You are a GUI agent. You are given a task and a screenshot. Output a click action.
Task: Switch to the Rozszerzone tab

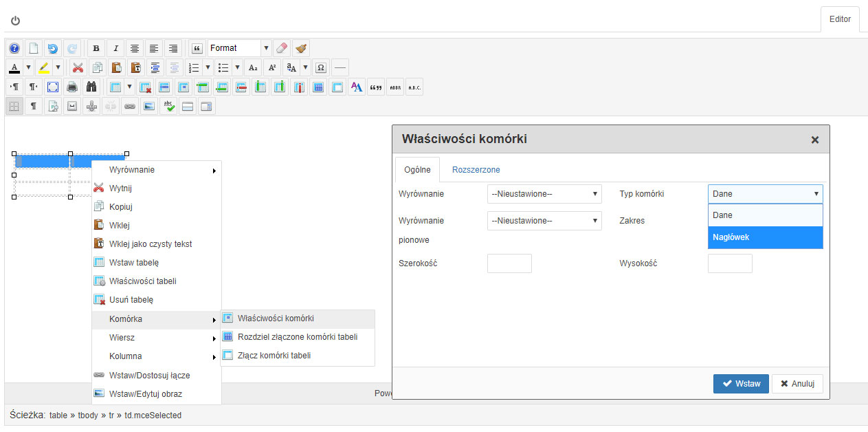click(476, 170)
